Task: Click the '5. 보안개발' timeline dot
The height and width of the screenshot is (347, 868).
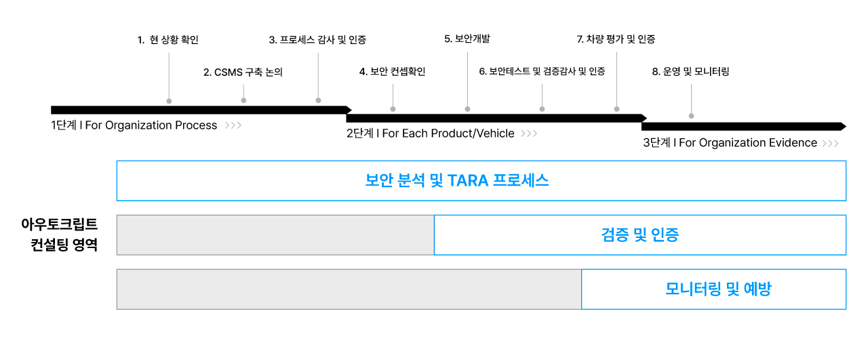Action: tap(467, 108)
